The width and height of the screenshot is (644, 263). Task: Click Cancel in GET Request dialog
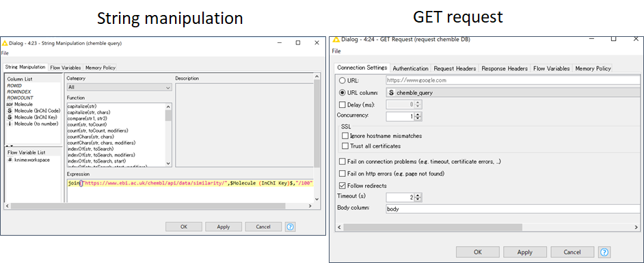(x=572, y=252)
